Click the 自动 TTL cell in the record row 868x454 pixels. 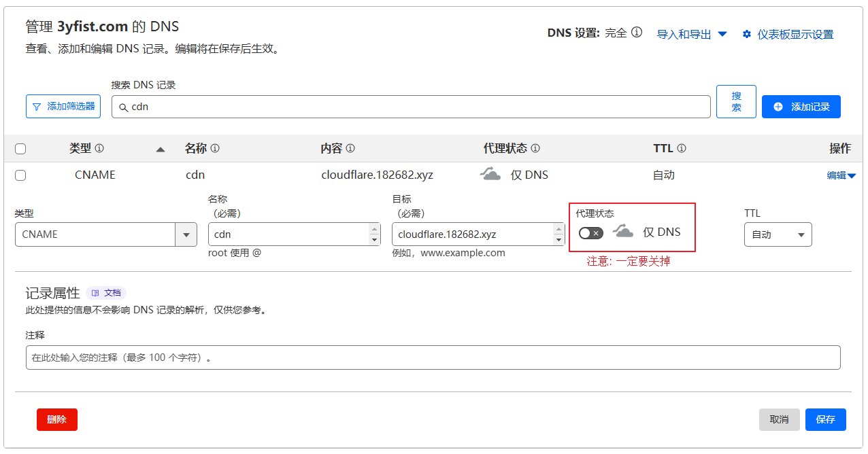664,175
